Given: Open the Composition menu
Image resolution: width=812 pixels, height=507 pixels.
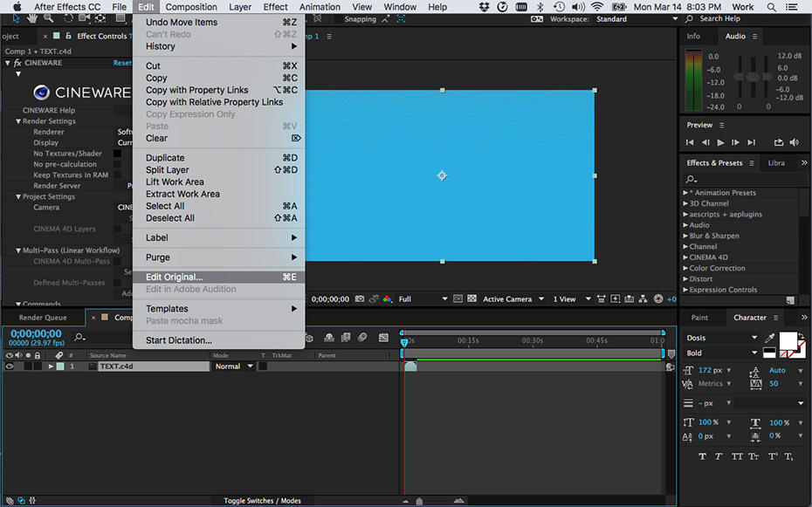Looking at the screenshot, I should click(191, 7).
